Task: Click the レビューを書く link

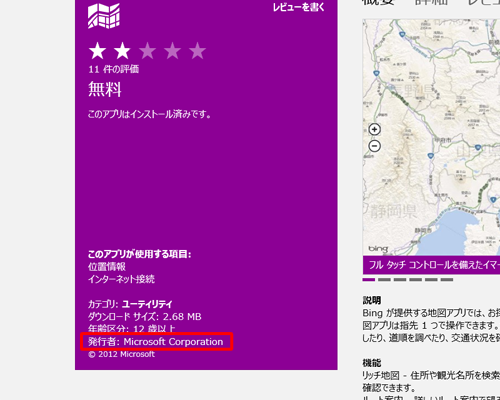Action: (298, 7)
